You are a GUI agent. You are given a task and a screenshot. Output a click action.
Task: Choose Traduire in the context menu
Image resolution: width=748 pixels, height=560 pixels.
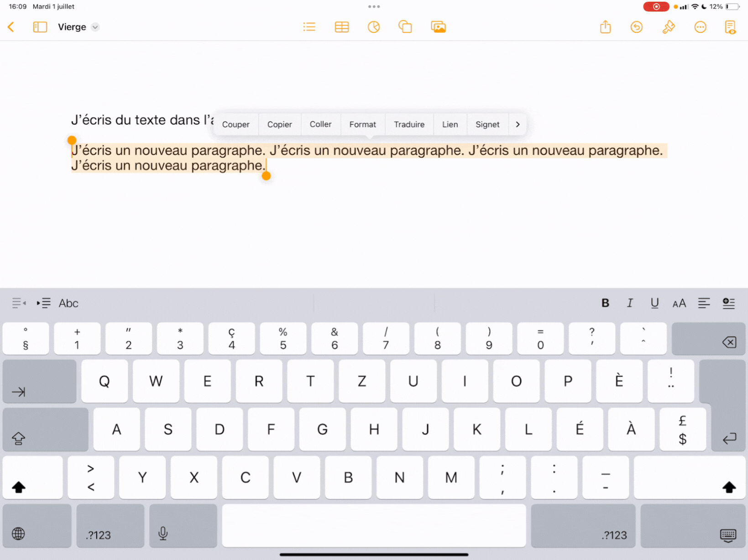click(x=409, y=124)
